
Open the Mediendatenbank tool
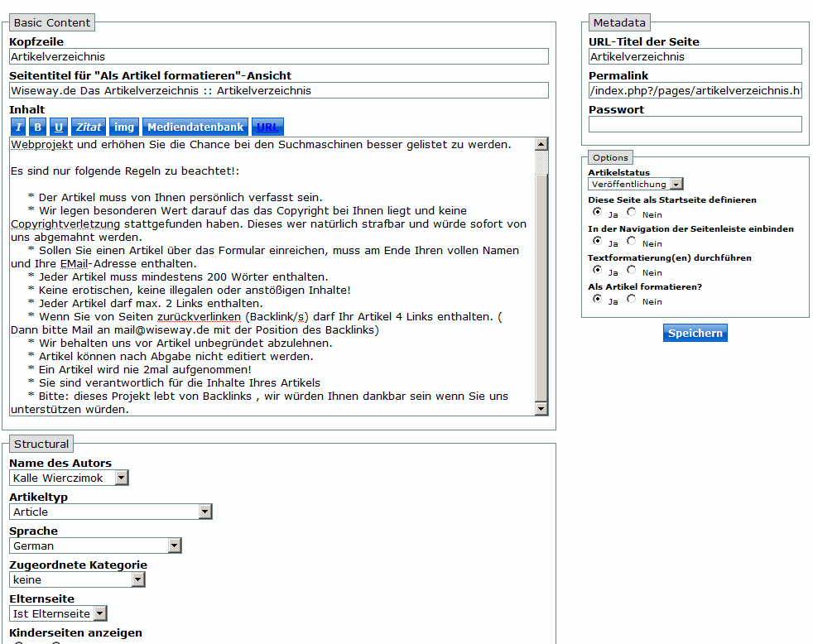point(195,127)
